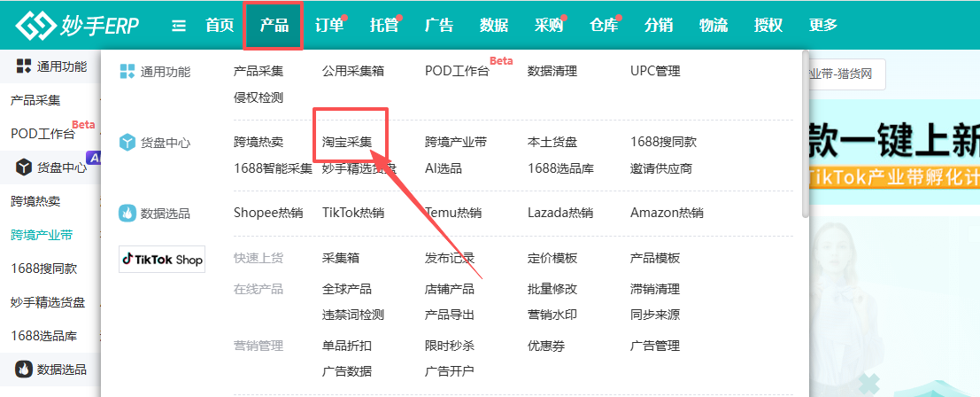
Task: Open 违禁词检测
Action: (353, 315)
